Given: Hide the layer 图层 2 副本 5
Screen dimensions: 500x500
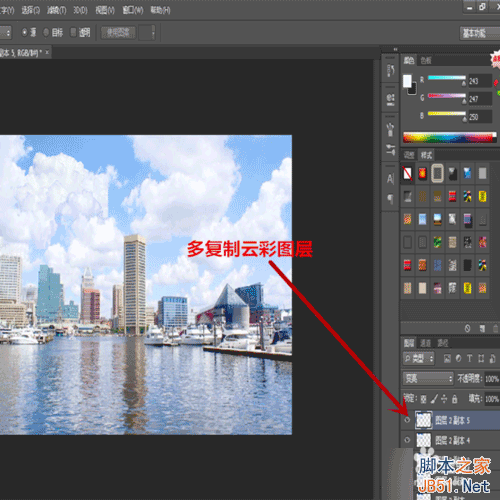Looking at the screenshot, I should [x=407, y=420].
